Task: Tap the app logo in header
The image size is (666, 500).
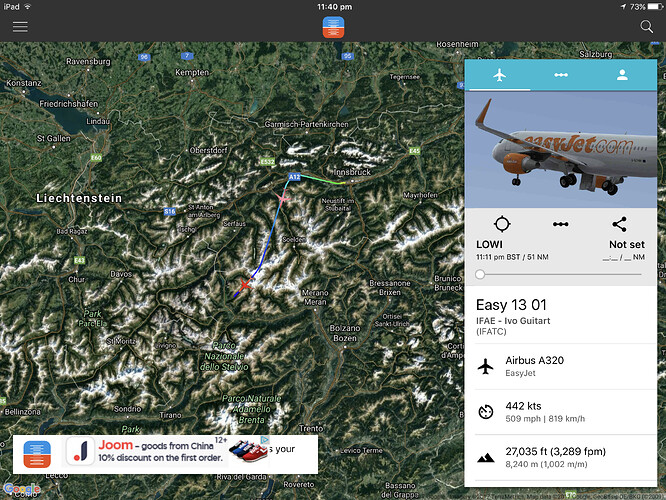Action: coord(333,27)
